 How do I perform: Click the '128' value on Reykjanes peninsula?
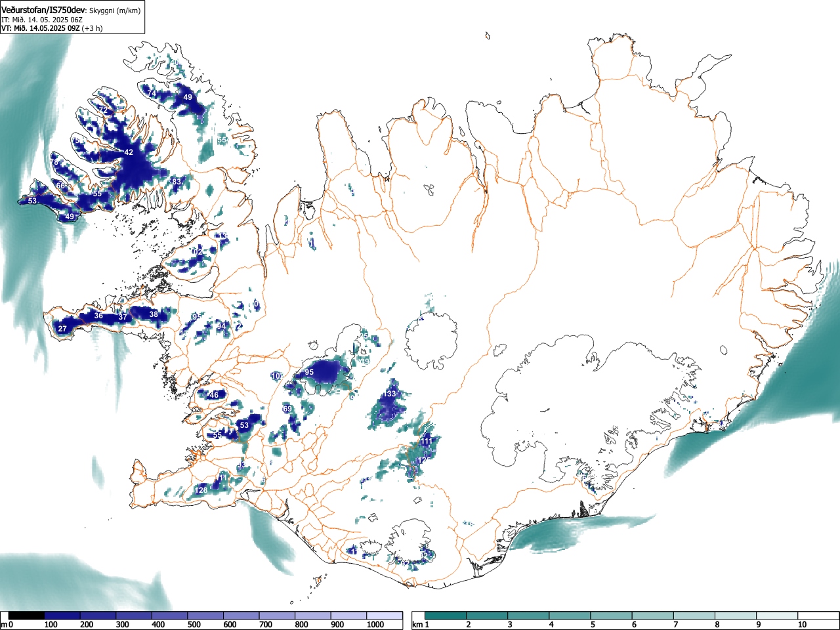[201, 490]
